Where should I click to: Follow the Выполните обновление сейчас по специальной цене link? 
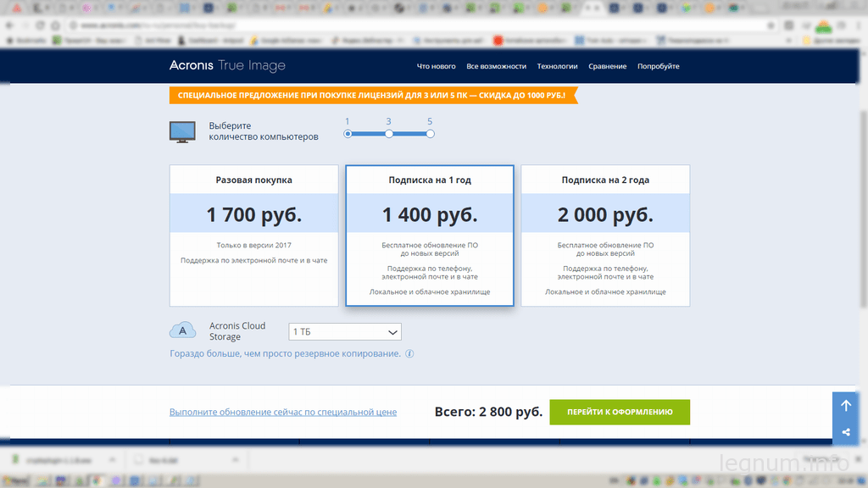pyautogui.click(x=283, y=413)
